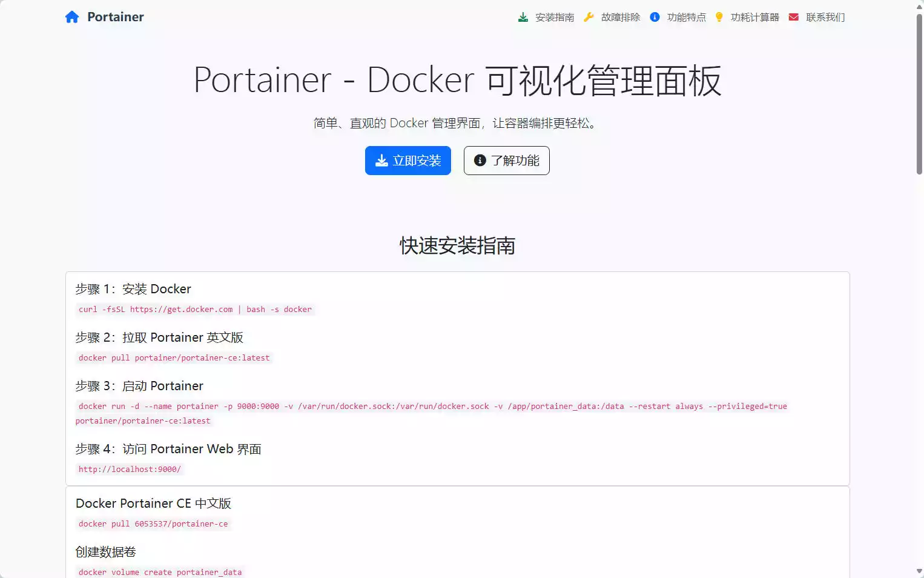The image size is (924, 578).
Task: Click the red envelope icon for 联系我们
Action: point(794,17)
